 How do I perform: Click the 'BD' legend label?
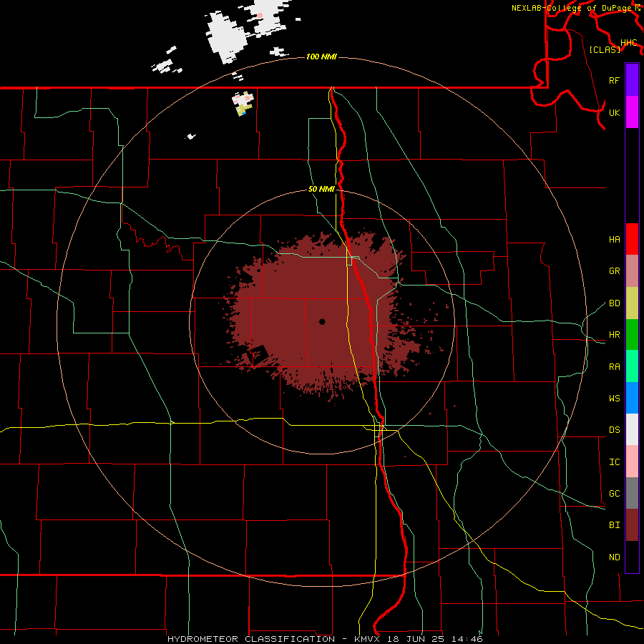[x=614, y=303]
